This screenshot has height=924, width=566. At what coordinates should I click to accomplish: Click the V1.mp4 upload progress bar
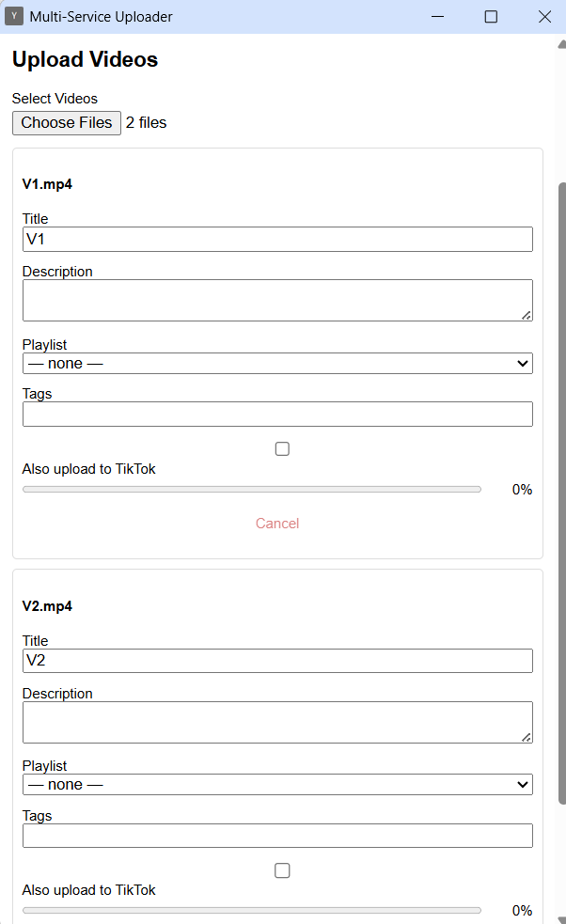pos(252,490)
